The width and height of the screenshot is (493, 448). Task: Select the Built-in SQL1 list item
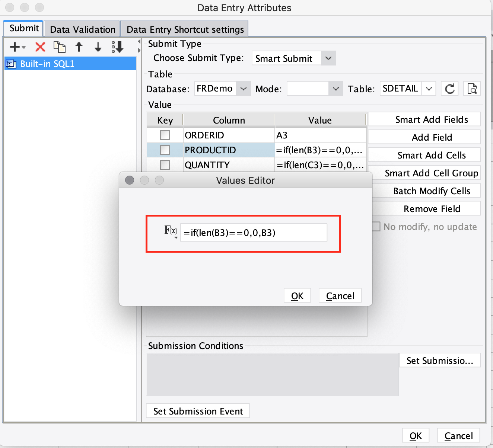coord(70,64)
